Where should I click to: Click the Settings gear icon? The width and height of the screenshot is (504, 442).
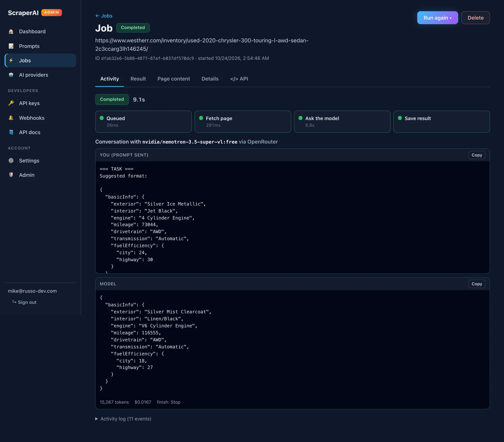point(11,160)
